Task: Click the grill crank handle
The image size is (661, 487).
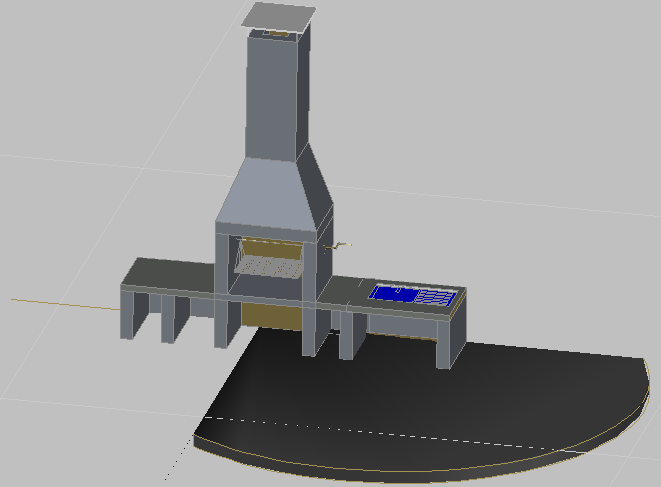Action: point(342,245)
